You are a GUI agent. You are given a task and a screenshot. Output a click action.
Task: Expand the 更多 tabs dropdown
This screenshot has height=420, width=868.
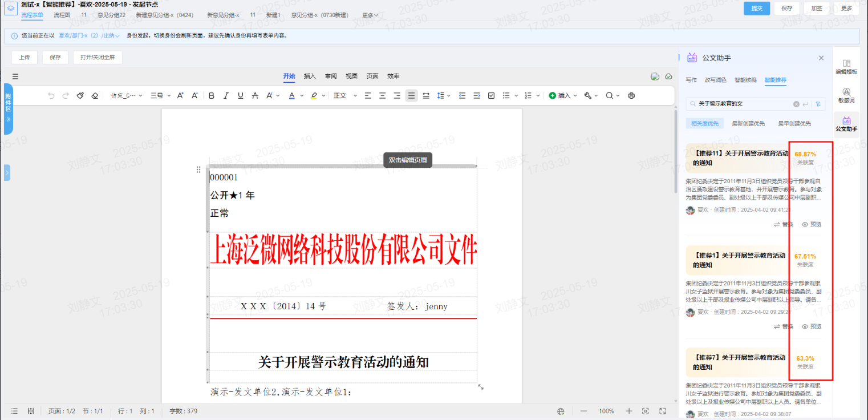coord(370,15)
